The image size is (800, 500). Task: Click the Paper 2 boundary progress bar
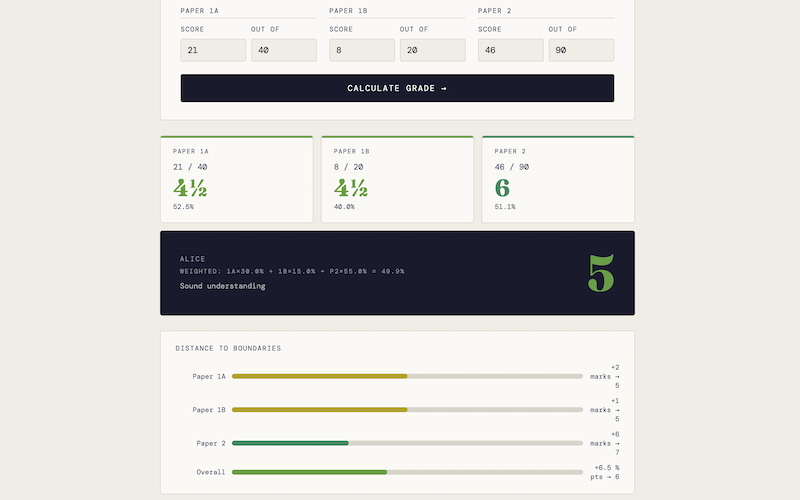tap(407, 443)
